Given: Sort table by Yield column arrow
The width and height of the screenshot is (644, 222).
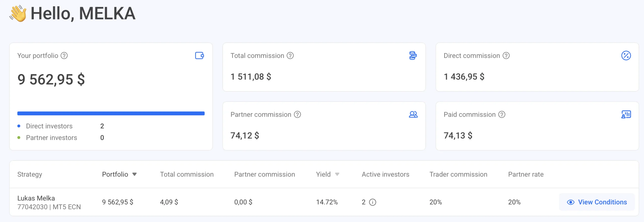Looking at the screenshot, I should point(337,174).
